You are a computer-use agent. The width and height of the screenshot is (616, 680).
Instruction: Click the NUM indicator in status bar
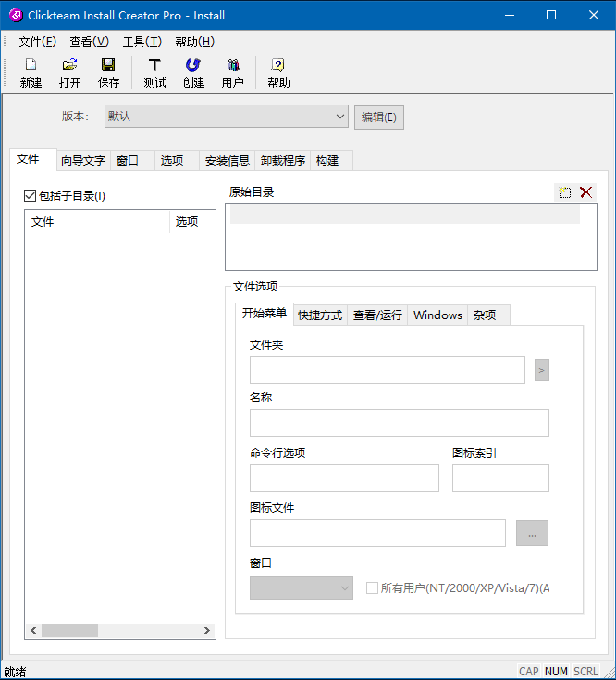coord(556,672)
